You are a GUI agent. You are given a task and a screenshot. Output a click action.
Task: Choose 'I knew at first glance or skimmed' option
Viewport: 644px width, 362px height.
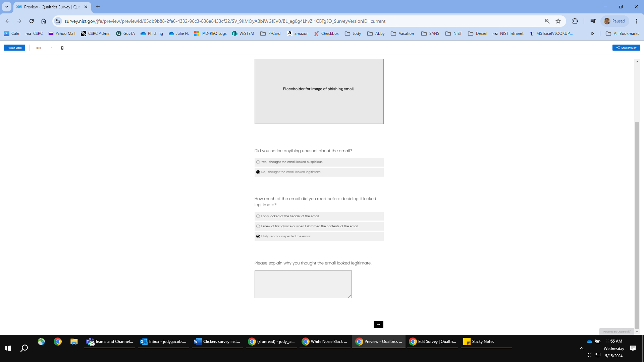click(258, 227)
